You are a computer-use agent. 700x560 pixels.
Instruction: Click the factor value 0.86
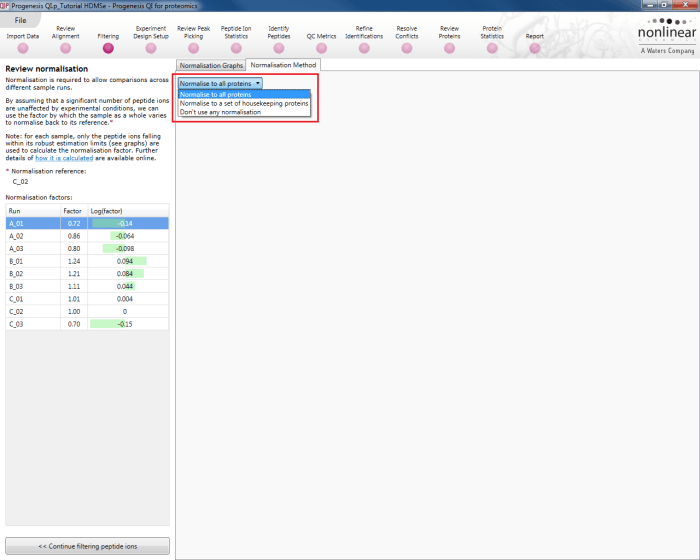coord(74,236)
